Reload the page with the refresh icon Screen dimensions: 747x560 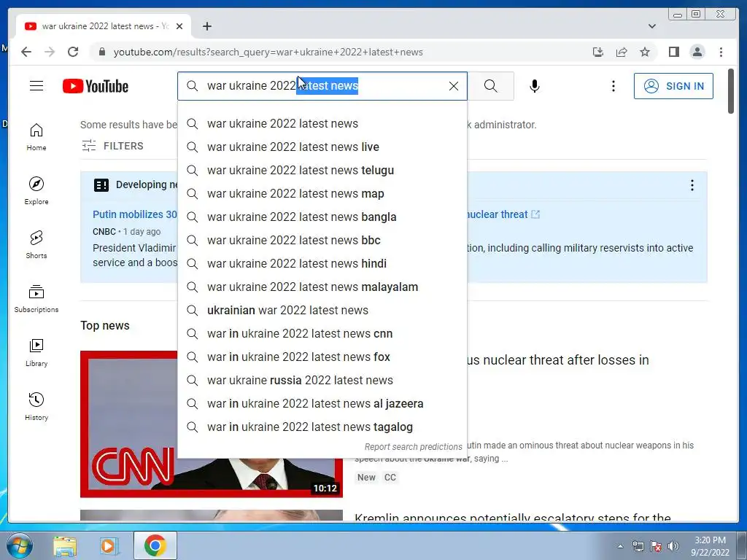[73, 52]
